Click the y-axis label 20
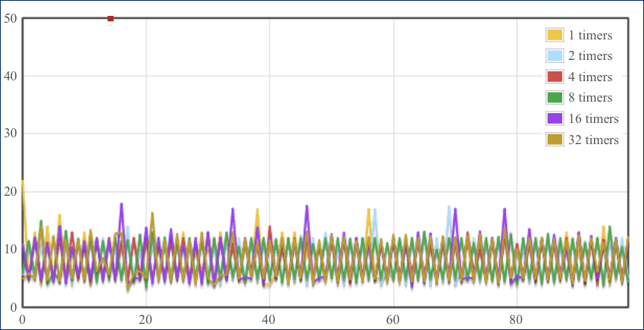 pyautogui.click(x=9, y=192)
